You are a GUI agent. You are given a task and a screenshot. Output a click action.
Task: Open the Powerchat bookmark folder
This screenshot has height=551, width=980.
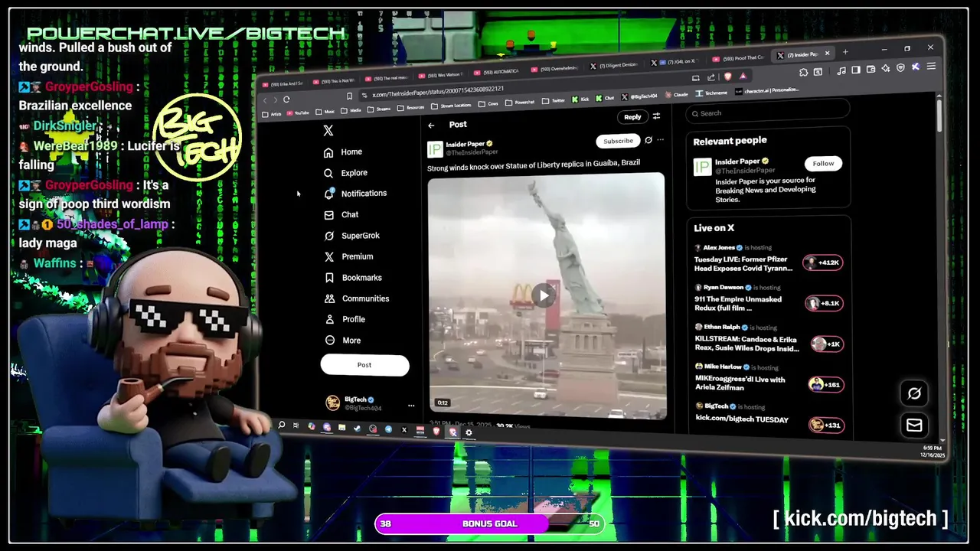(520, 102)
